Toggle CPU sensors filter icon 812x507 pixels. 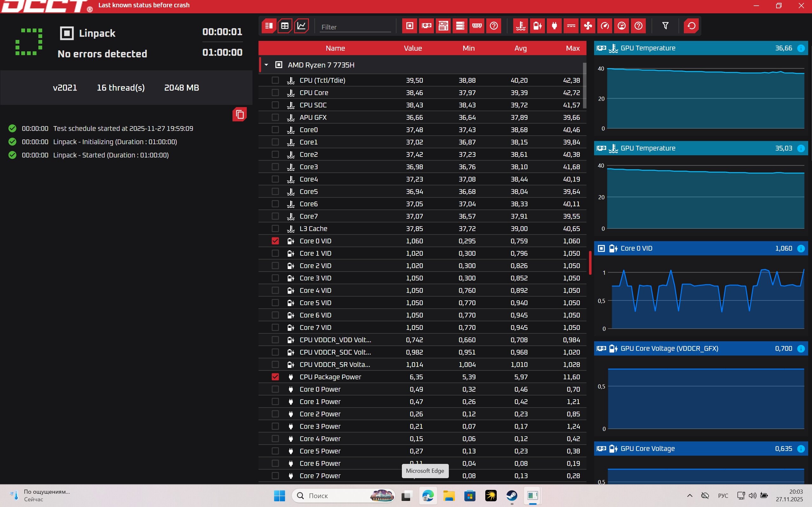pos(410,26)
